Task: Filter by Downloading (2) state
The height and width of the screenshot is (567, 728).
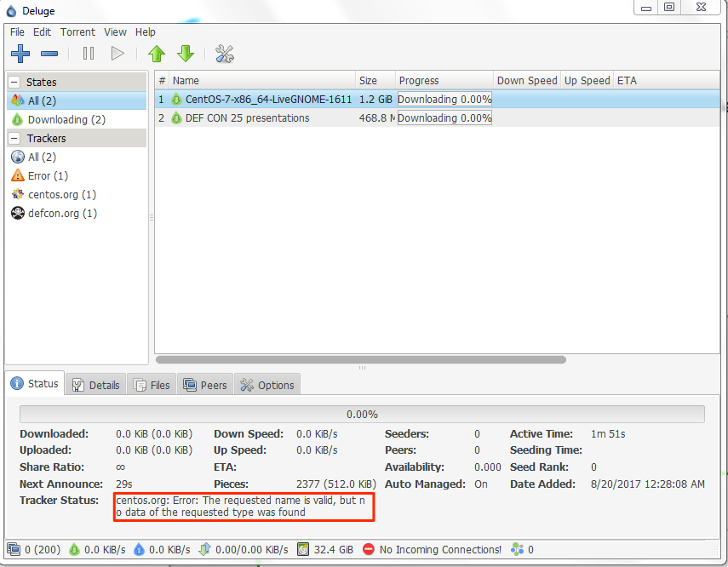Action: tap(66, 120)
